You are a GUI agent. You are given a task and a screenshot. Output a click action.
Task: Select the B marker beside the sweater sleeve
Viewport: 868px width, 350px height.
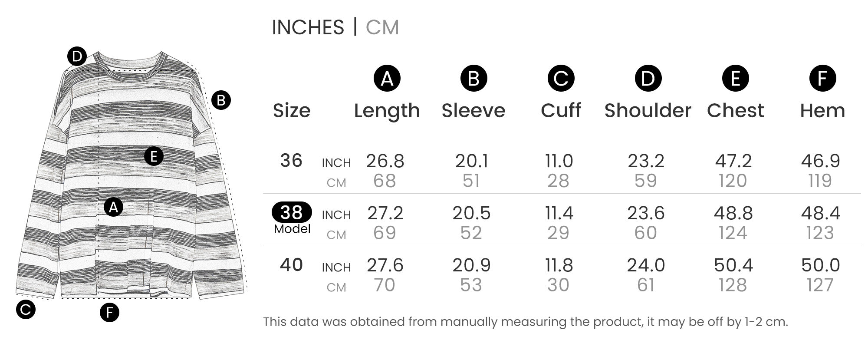(221, 101)
